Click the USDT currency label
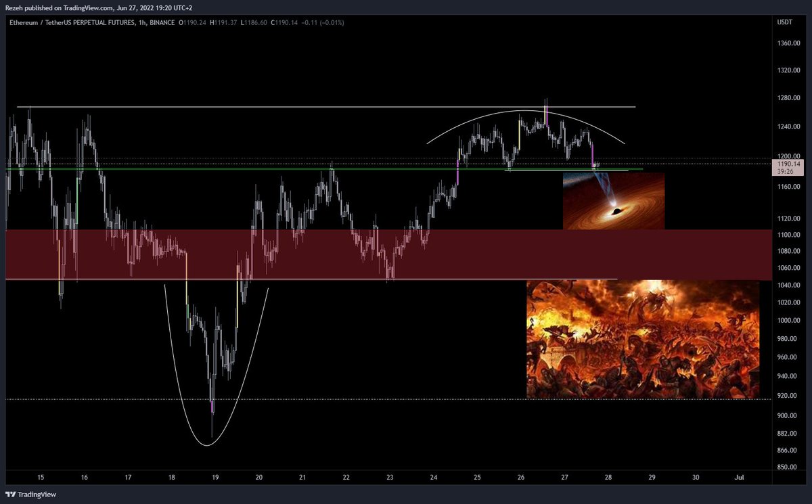Viewport: 812px width, 504px height. [x=785, y=22]
